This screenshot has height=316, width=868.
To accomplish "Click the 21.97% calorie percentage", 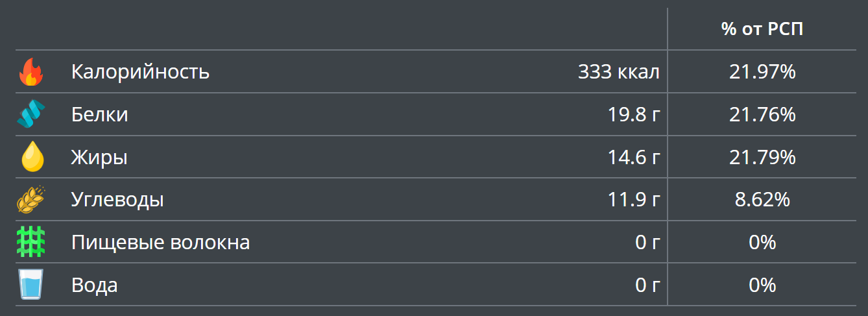I will tap(762, 72).
